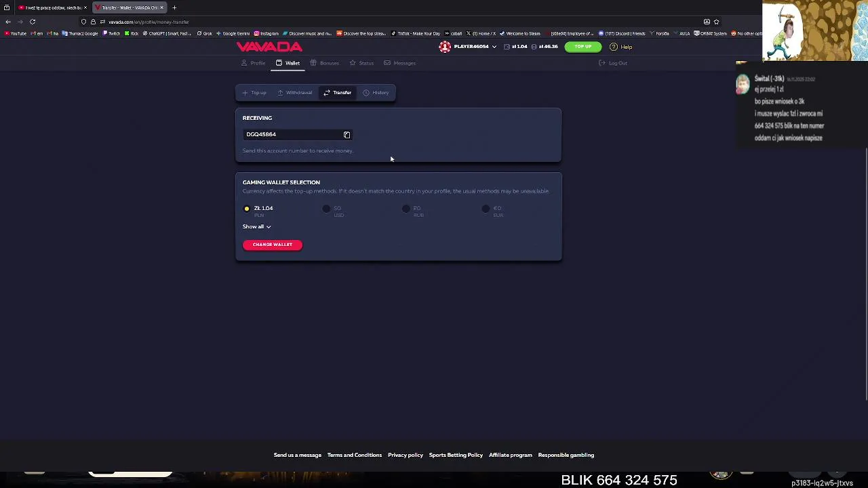Open the Tłumacz Google bookmark
The image size is (868, 488).
[x=80, y=33]
